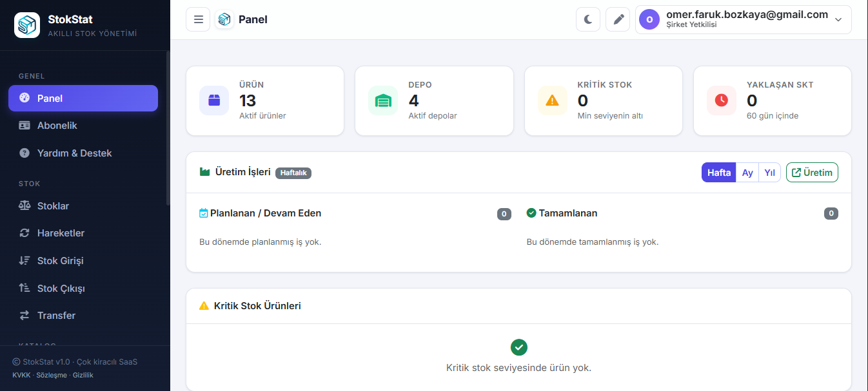Open Abonelik in the sidebar
The height and width of the screenshot is (391, 868).
[x=83, y=126]
